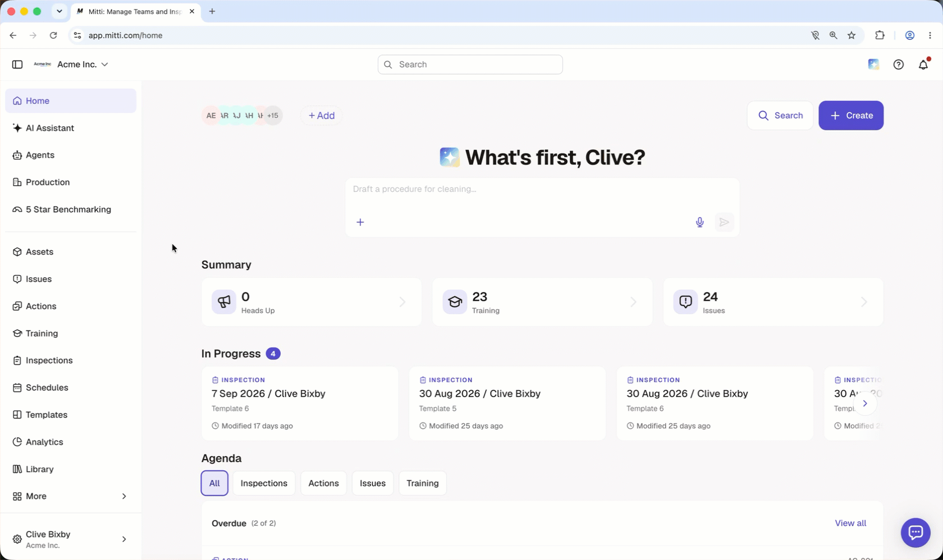Open the Heads Up summary card arrow
The height and width of the screenshot is (560, 943).
click(402, 302)
